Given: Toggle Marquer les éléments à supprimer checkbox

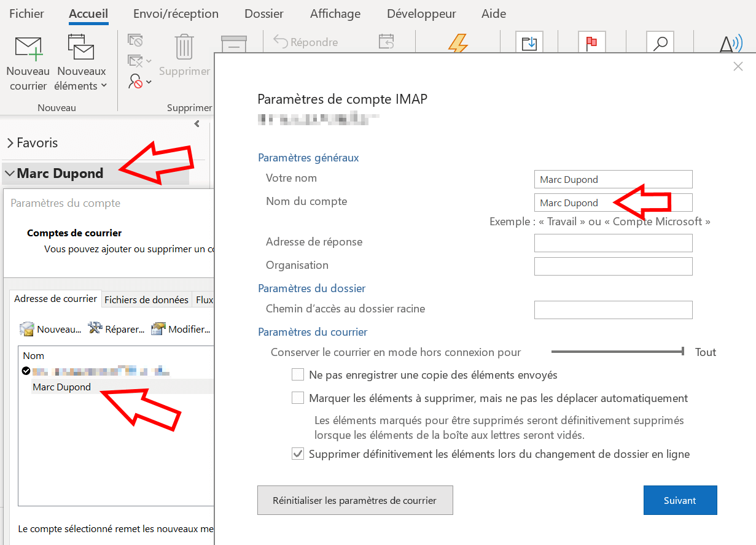Looking at the screenshot, I should click(x=298, y=398).
